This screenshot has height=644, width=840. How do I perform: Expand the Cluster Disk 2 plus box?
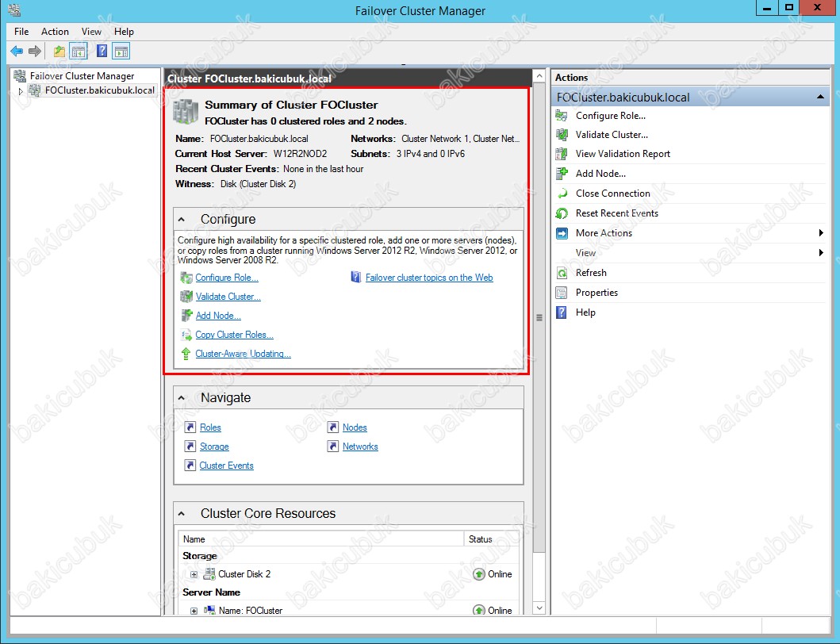pyautogui.click(x=194, y=575)
